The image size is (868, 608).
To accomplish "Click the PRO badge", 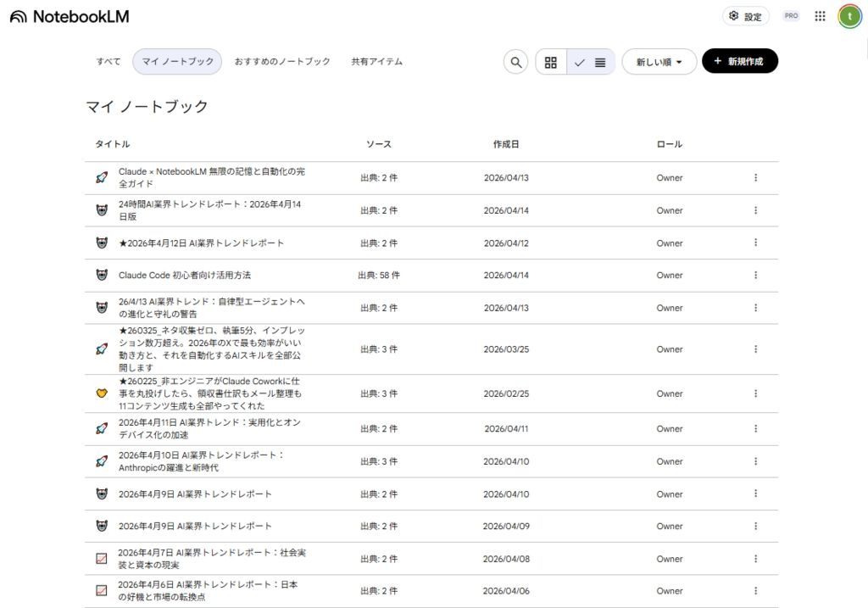I will tap(791, 16).
